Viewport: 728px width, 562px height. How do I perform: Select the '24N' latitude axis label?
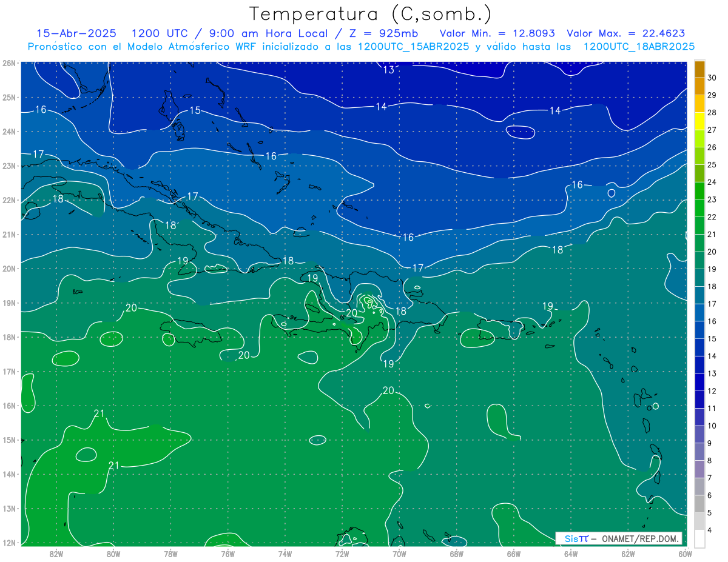(9, 132)
